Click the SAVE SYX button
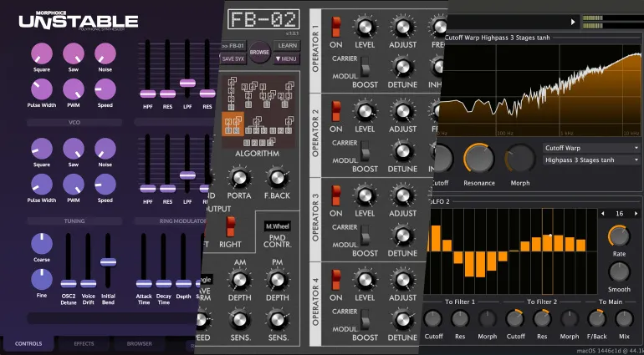Screen dimensions: 644x355 (233, 58)
